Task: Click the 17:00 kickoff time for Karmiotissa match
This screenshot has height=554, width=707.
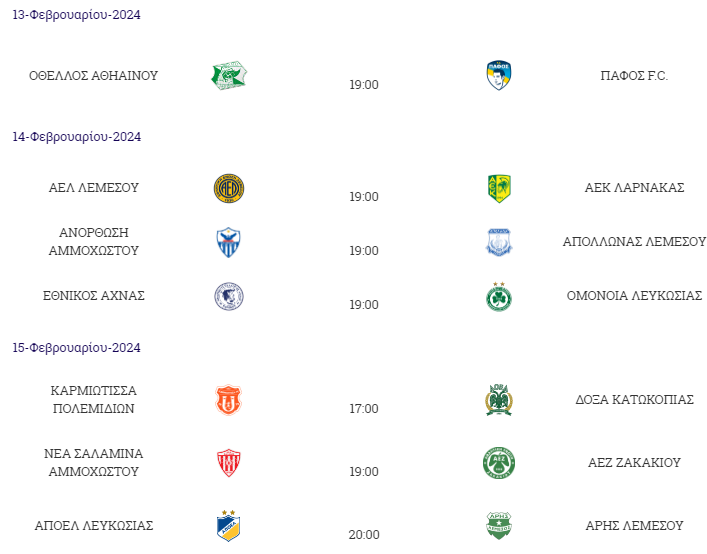Action: (364, 409)
